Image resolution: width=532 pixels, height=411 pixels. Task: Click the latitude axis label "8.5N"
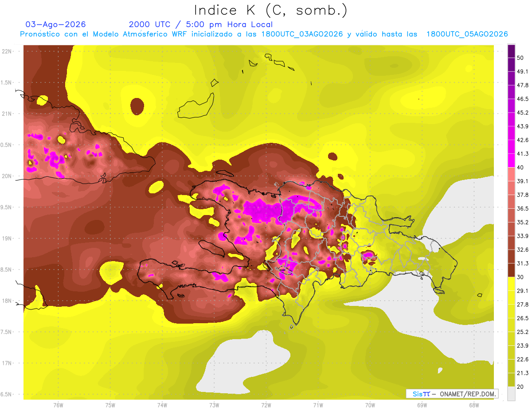click(6, 270)
